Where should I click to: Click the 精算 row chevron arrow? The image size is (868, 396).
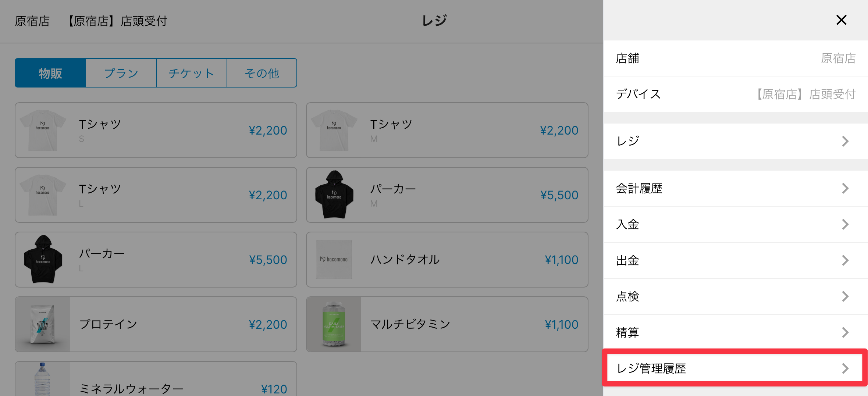click(x=845, y=332)
